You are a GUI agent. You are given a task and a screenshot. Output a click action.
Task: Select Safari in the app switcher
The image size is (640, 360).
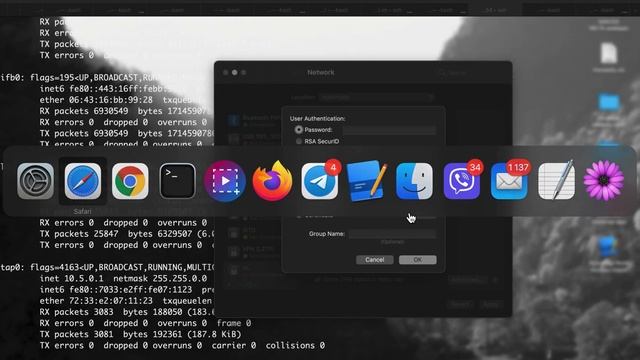coord(83,181)
